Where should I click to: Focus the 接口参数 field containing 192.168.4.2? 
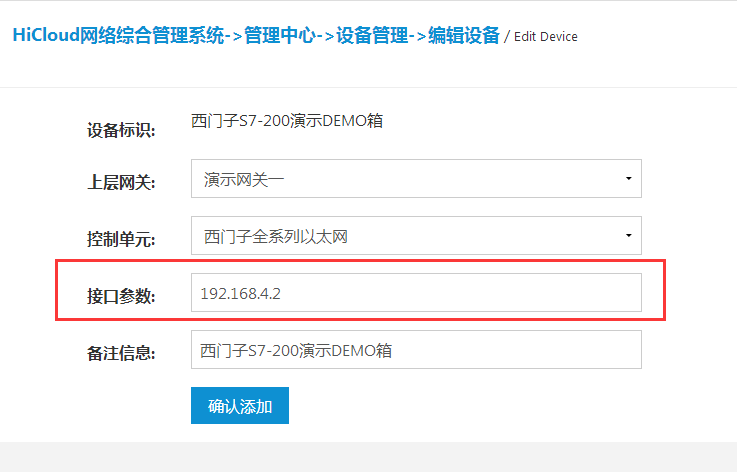click(x=415, y=293)
